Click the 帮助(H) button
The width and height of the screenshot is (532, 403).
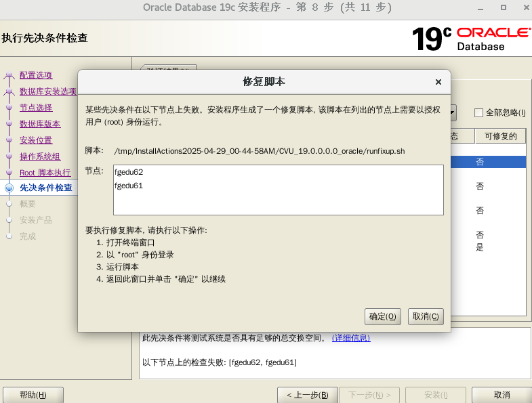33,395
